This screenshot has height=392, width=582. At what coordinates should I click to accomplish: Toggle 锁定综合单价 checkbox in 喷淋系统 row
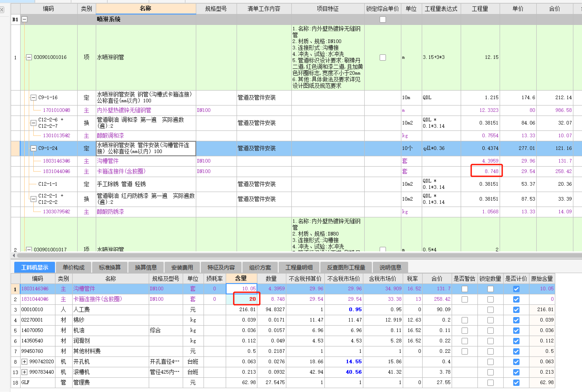click(383, 19)
